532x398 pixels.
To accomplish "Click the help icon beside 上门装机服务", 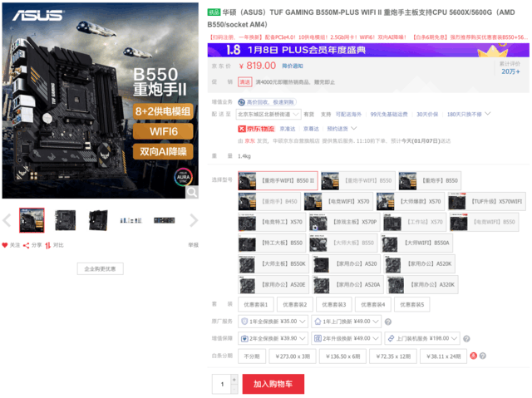I will click(x=466, y=338).
